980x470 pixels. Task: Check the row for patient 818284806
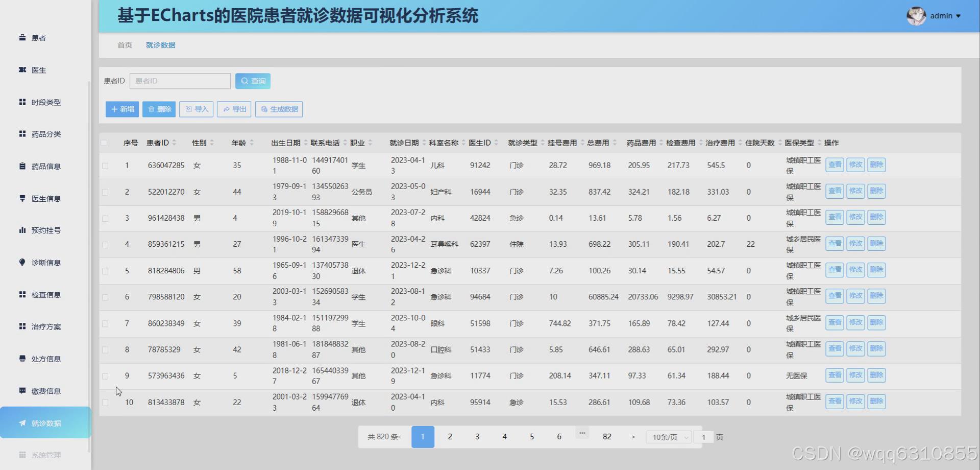pyautogui.click(x=105, y=271)
